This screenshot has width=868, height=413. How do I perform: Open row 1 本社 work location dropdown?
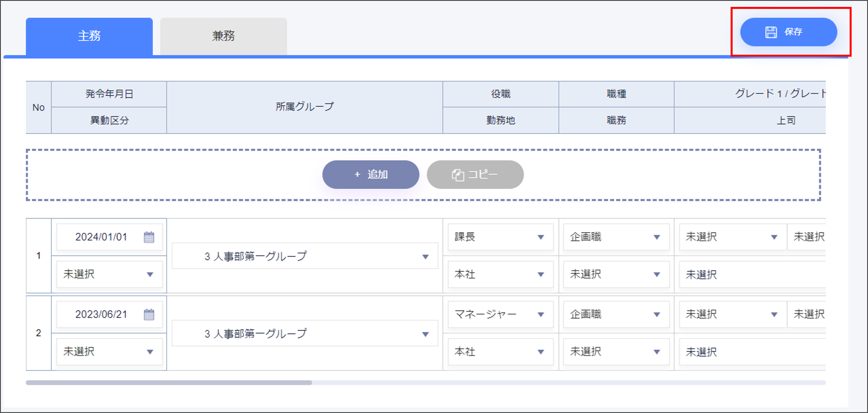(541, 274)
